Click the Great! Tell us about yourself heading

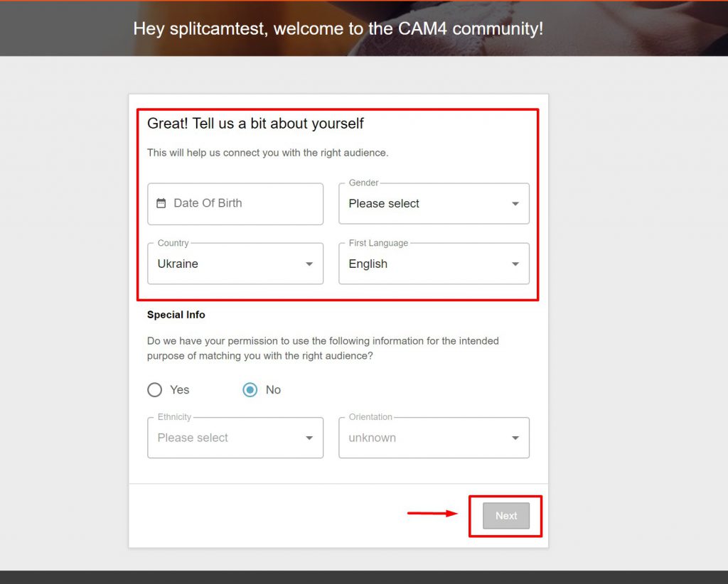pyautogui.click(x=255, y=124)
